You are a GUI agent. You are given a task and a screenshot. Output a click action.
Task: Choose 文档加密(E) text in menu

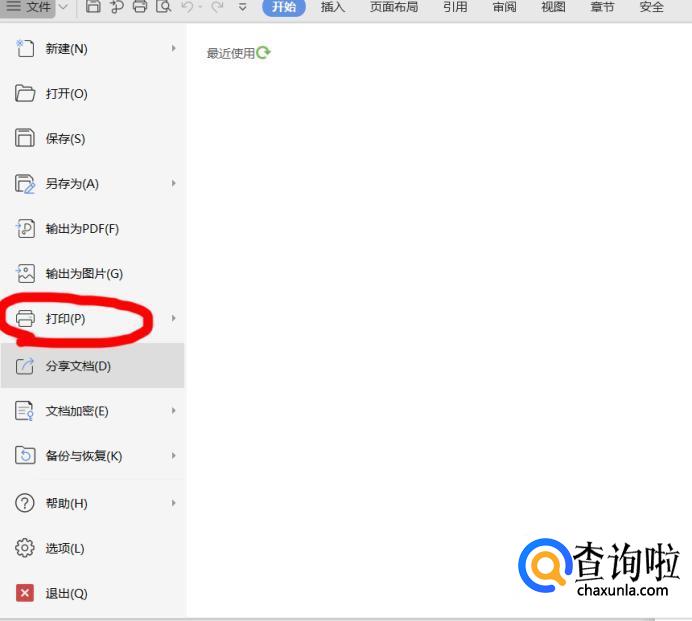click(77, 411)
